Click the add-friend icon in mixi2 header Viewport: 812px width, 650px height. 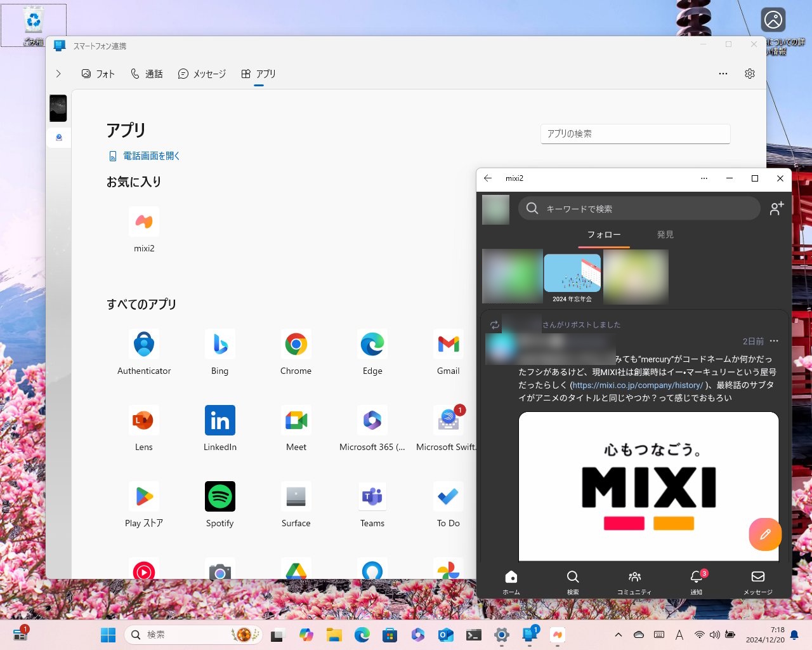pyautogui.click(x=776, y=208)
